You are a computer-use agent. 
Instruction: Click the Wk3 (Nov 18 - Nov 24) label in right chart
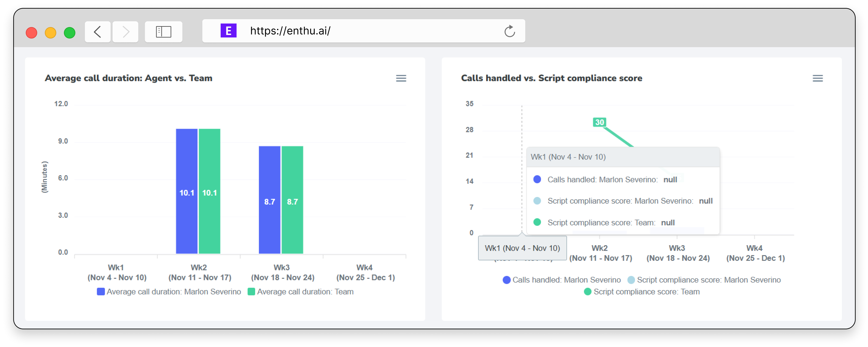coord(678,253)
